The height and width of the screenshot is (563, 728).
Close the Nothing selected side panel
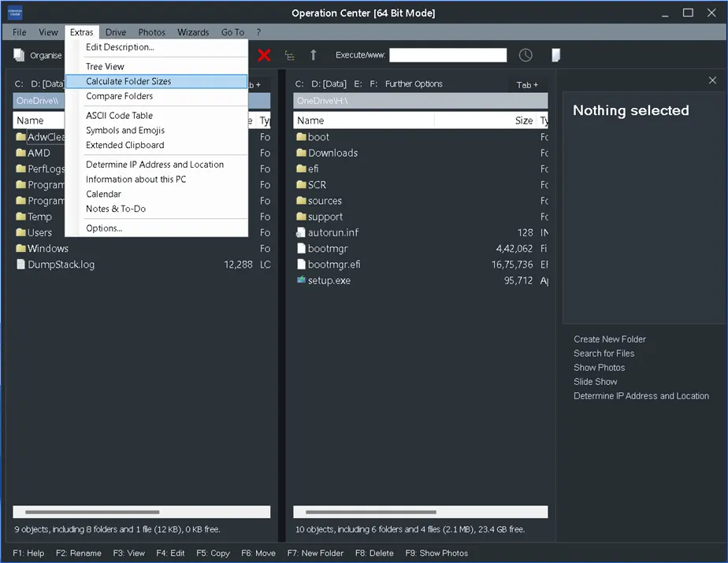(x=712, y=80)
